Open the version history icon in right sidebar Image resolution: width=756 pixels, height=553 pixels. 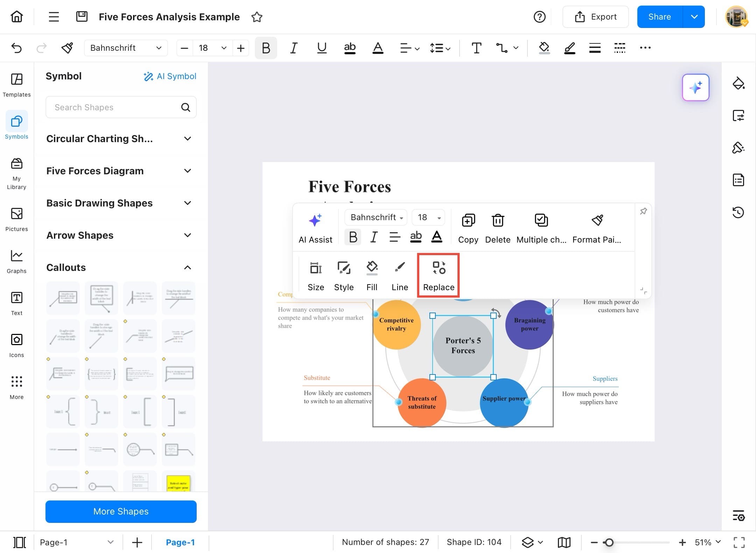(x=738, y=212)
